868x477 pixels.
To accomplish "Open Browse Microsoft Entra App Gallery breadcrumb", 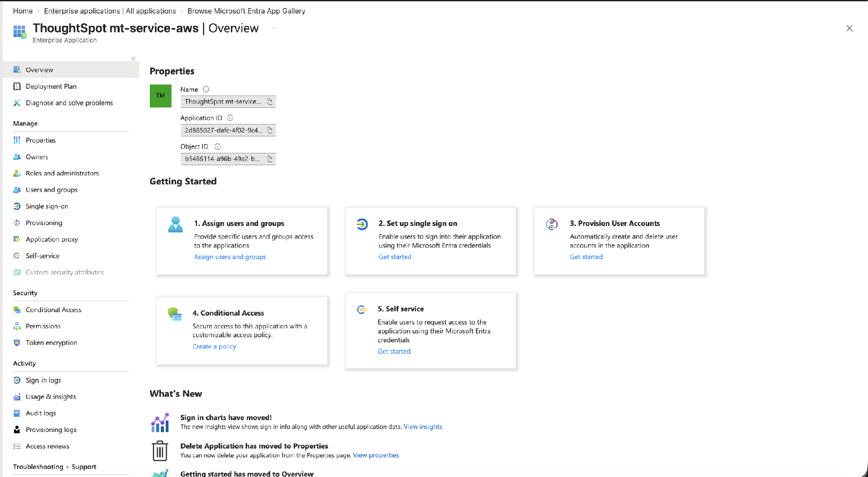I will point(246,11).
